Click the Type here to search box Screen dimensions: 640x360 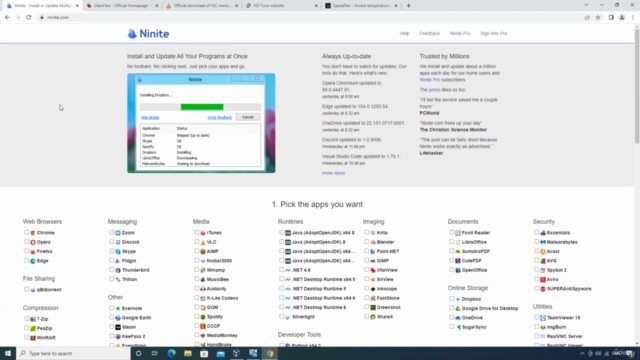(73, 353)
